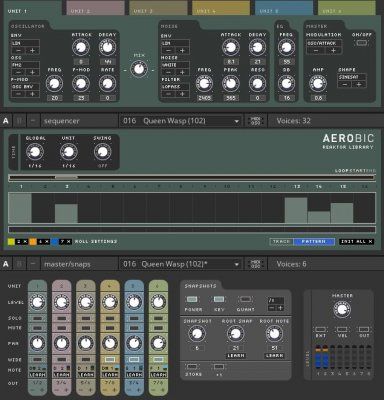
Task: Click the INIT ALL button
Action: click(356, 242)
